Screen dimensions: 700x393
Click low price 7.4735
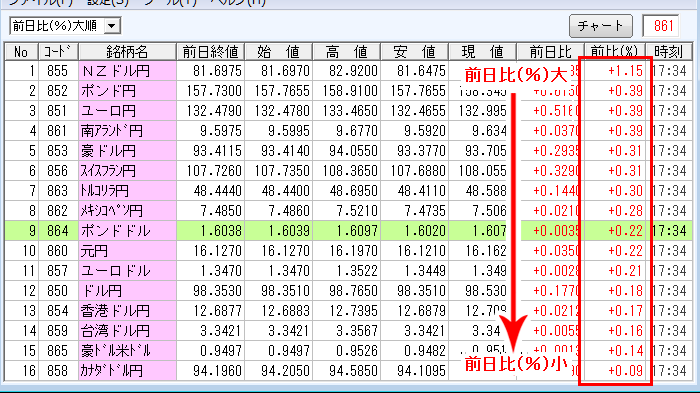[x=425, y=211]
